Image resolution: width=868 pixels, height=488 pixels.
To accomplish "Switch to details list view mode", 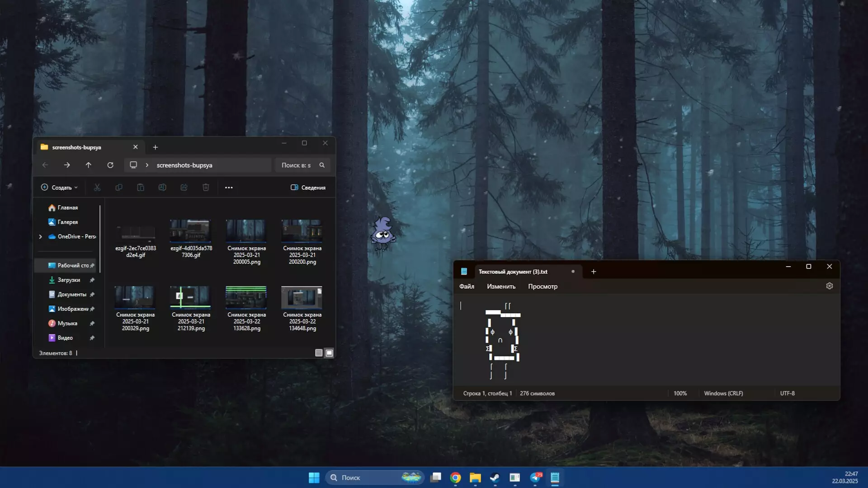I will tap(319, 353).
